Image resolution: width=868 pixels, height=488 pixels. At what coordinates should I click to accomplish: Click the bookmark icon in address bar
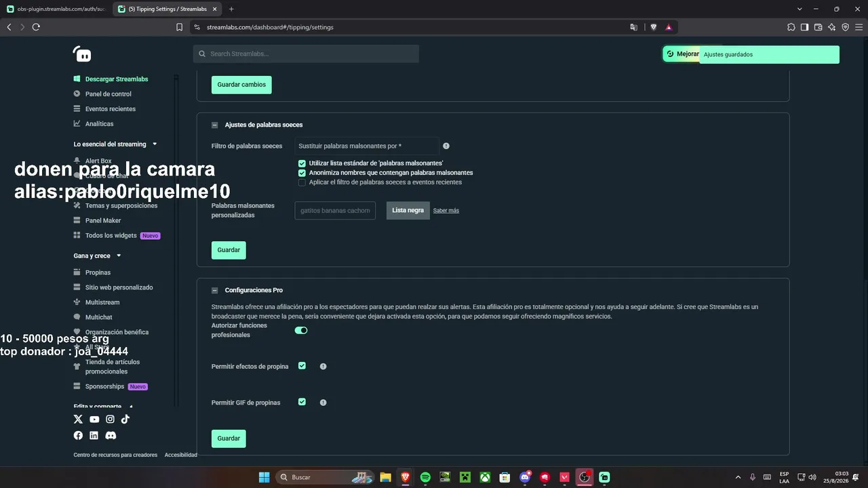(x=179, y=27)
